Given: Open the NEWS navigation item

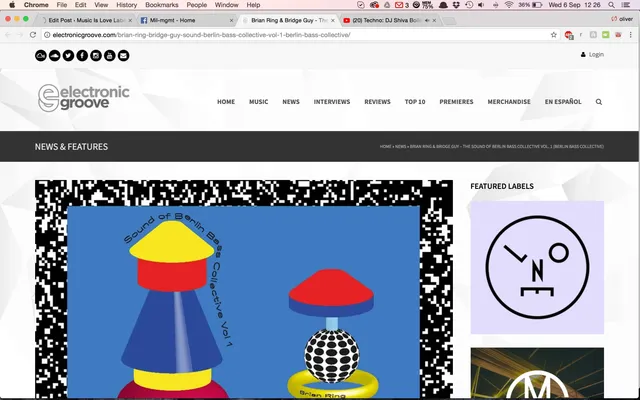Looking at the screenshot, I should (x=291, y=102).
